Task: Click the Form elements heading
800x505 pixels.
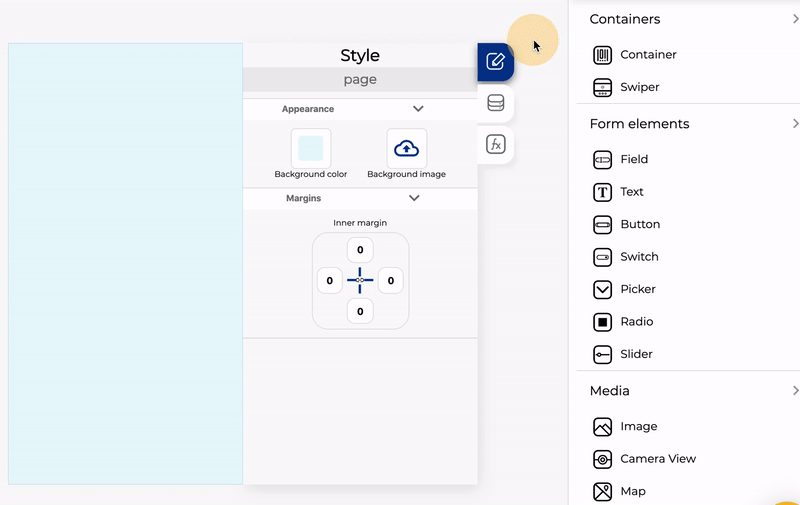Action: coord(639,123)
